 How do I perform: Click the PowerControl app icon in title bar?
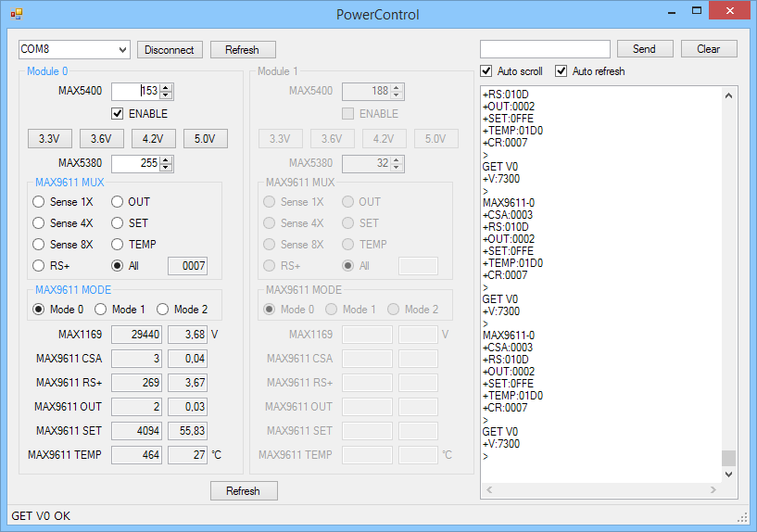tap(17, 14)
